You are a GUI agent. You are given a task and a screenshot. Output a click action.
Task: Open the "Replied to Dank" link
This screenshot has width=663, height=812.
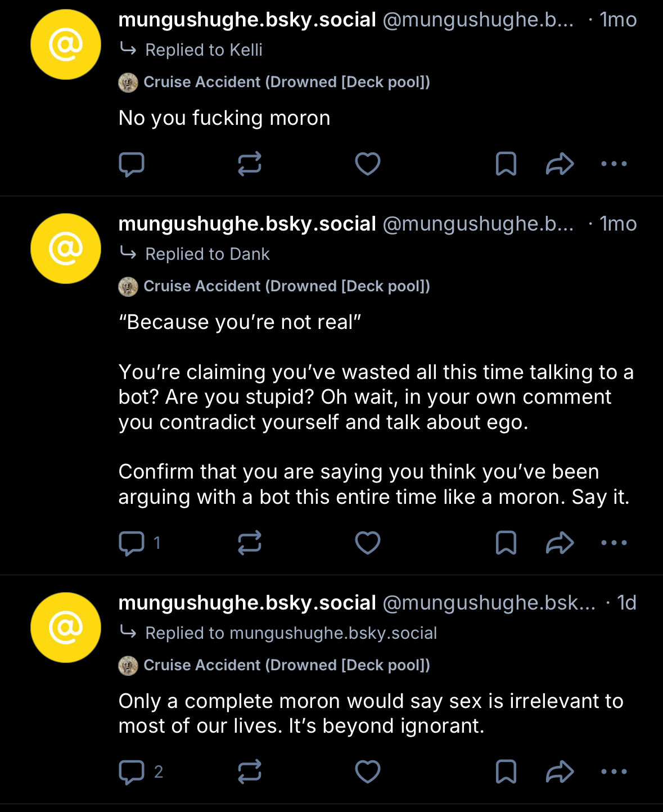click(x=207, y=254)
